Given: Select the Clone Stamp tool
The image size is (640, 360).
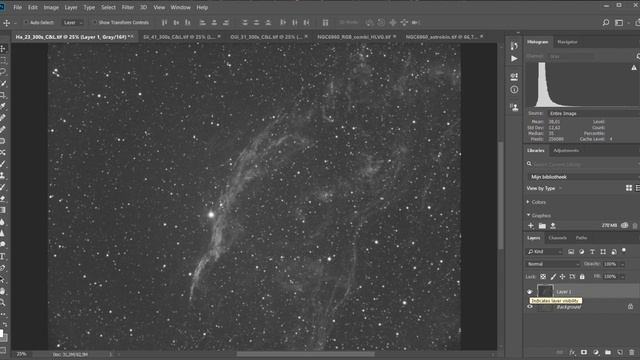Looking at the screenshot, I should click(x=3, y=176).
